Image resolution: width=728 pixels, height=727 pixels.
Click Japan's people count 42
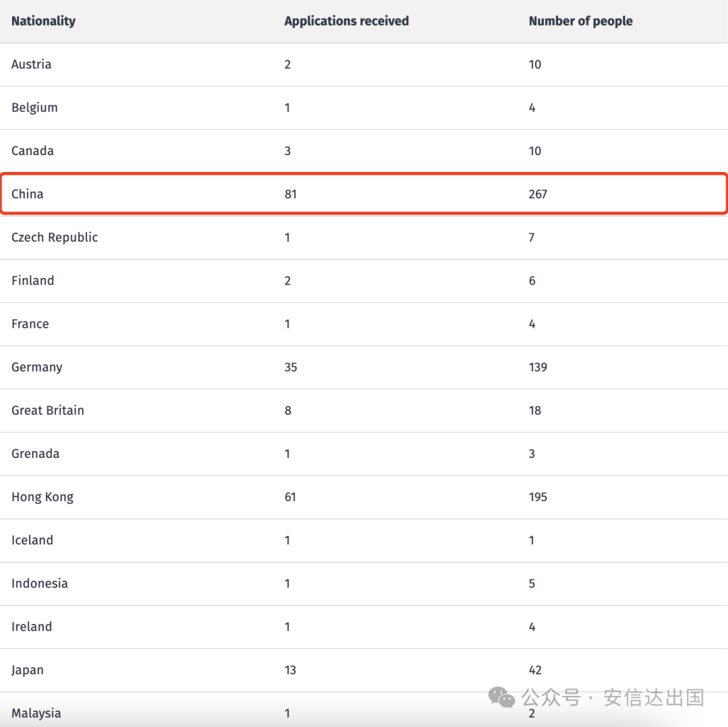coord(535,670)
